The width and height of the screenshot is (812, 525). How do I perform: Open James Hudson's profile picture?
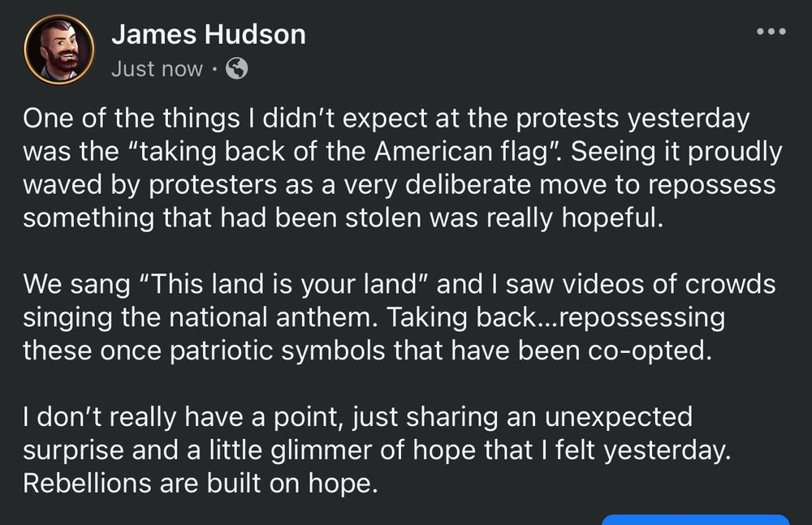pos(58,49)
